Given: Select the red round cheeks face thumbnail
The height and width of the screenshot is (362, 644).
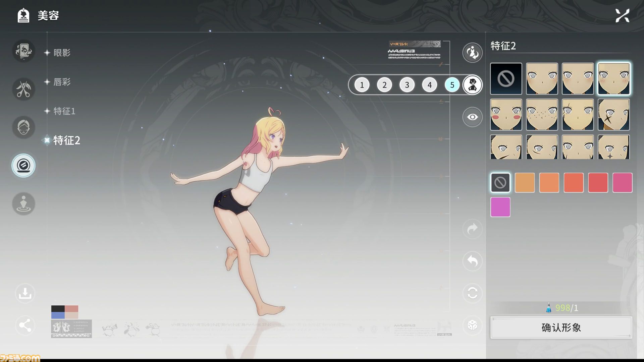Looking at the screenshot, I should click(506, 115).
